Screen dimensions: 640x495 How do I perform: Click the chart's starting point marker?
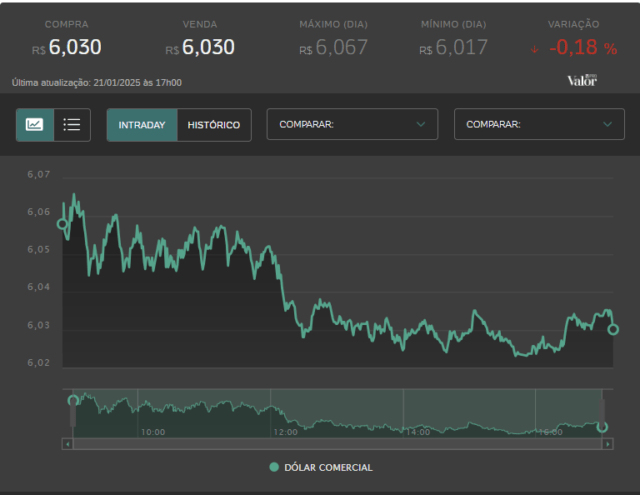tap(62, 224)
